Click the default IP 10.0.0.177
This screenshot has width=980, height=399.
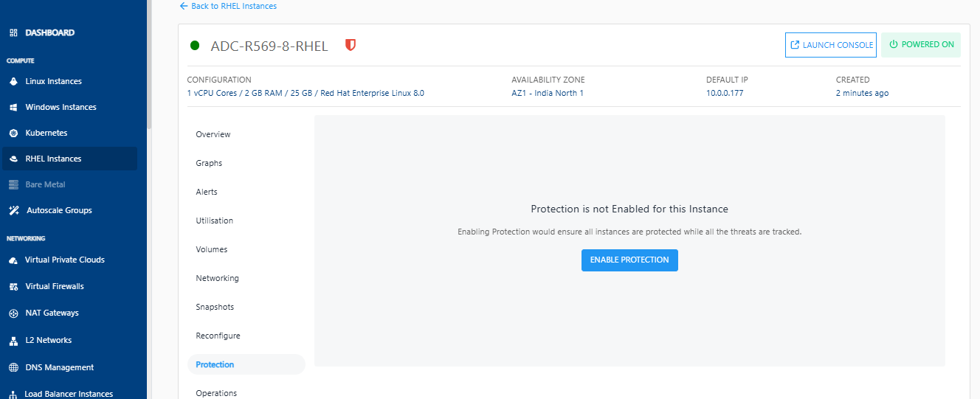point(725,94)
